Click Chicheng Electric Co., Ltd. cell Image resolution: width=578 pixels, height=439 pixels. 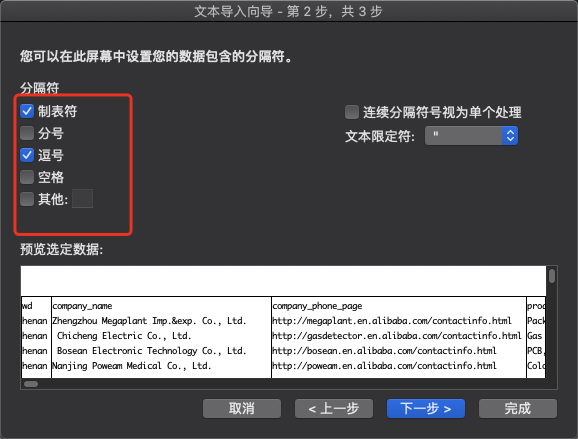(124, 336)
